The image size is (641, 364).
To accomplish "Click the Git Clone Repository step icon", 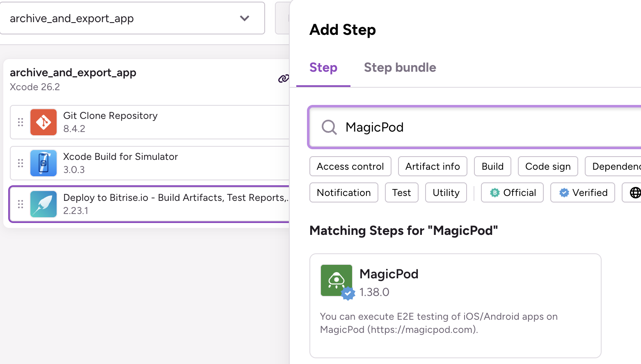I will [43, 122].
